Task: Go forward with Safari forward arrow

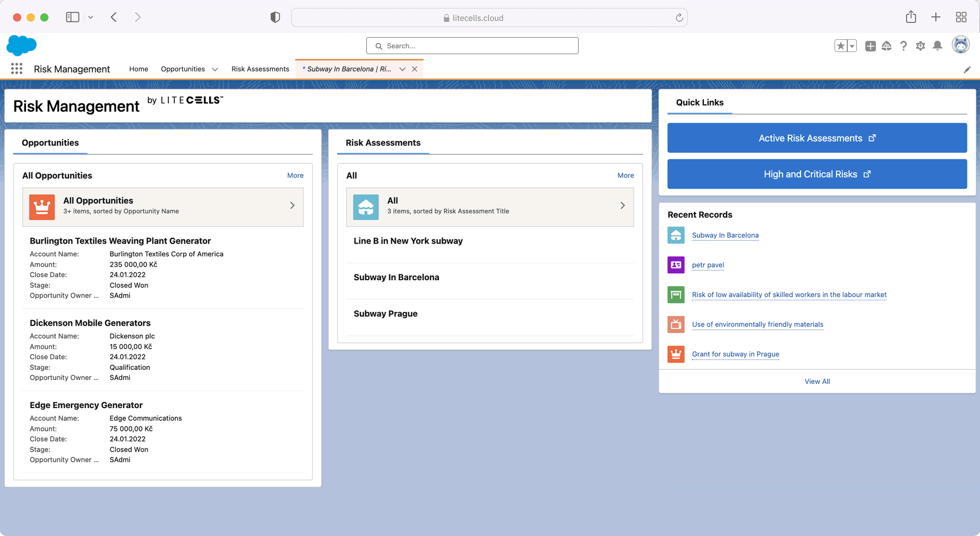Action: coord(137,17)
